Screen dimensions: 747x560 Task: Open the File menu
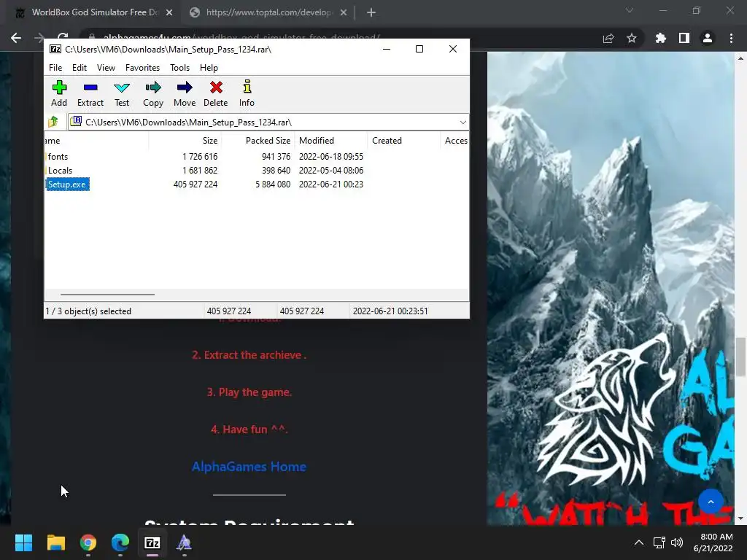[x=55, y=68]
